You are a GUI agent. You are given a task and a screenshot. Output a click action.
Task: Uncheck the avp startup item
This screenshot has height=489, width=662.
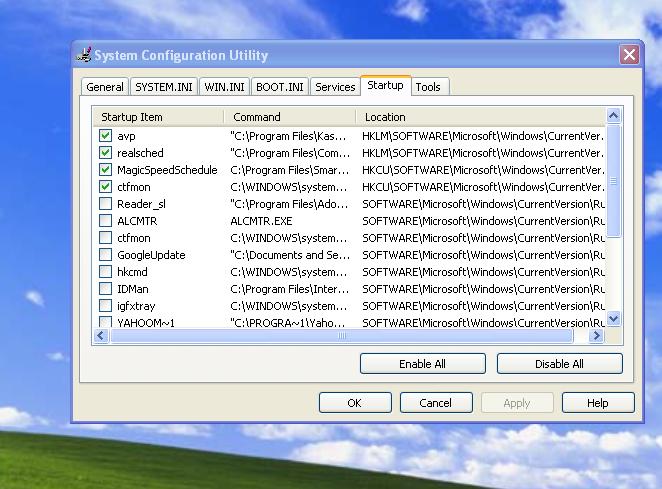pyautogui.click(x=106, y=136)
